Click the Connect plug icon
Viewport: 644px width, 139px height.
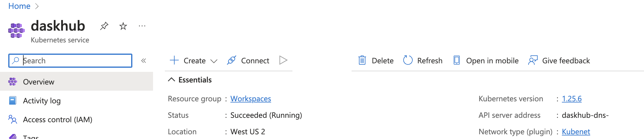(x=232, y=60)
